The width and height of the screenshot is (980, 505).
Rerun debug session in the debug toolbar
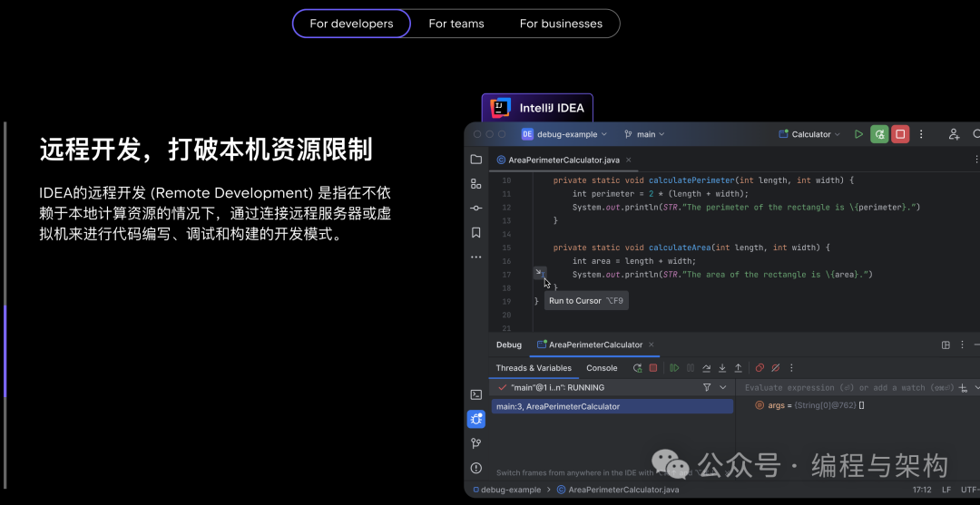[x=637, y=368]
